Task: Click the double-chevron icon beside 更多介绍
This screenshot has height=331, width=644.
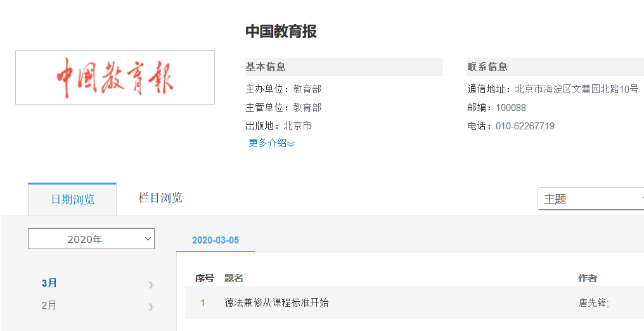Action: tap(291, 144)
